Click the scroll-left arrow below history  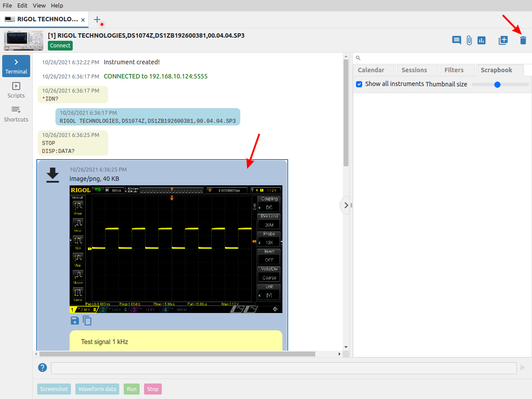[x=36, y=354]
